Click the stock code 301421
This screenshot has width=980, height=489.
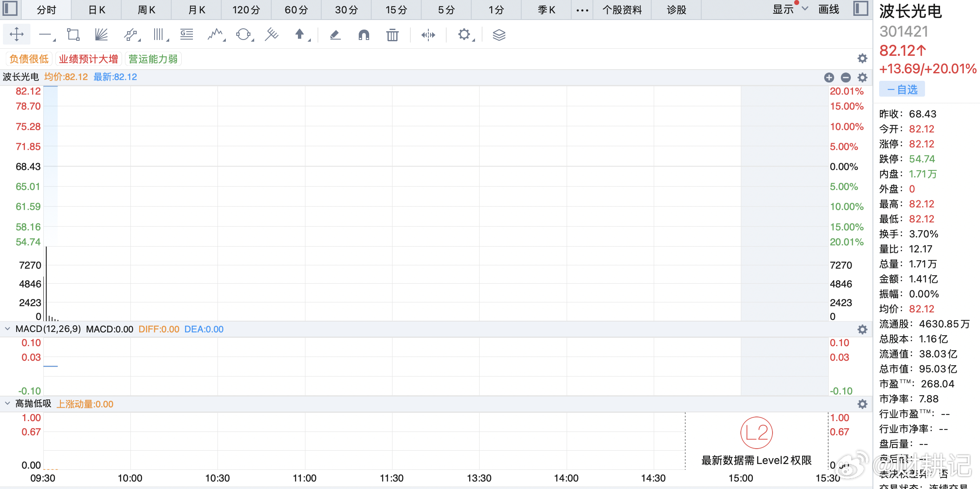point(904,32)
